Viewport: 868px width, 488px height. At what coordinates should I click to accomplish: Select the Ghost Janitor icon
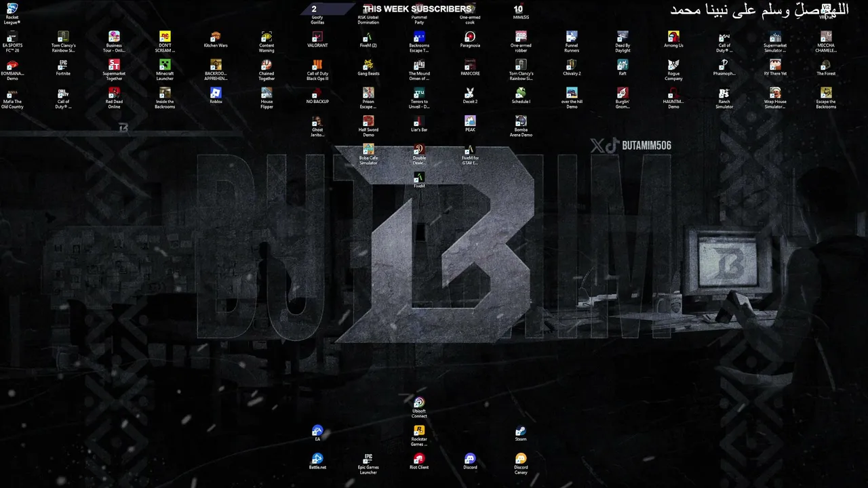pyautogui.click(x=317, y=127)
